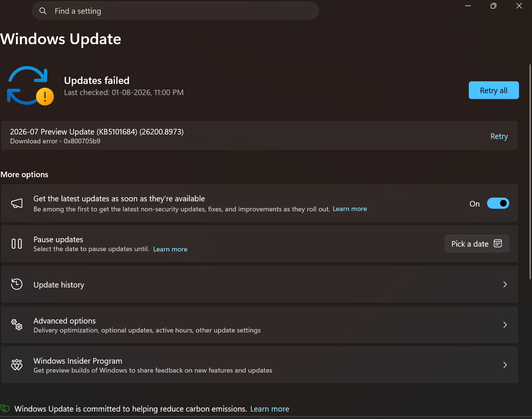Click the Pause updates heading
This screenshot has height=419, width=532.
(58, 240)
